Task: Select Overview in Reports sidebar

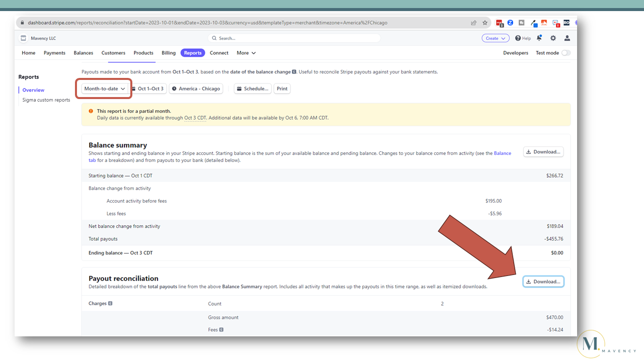Action: (x=33, y=90)
